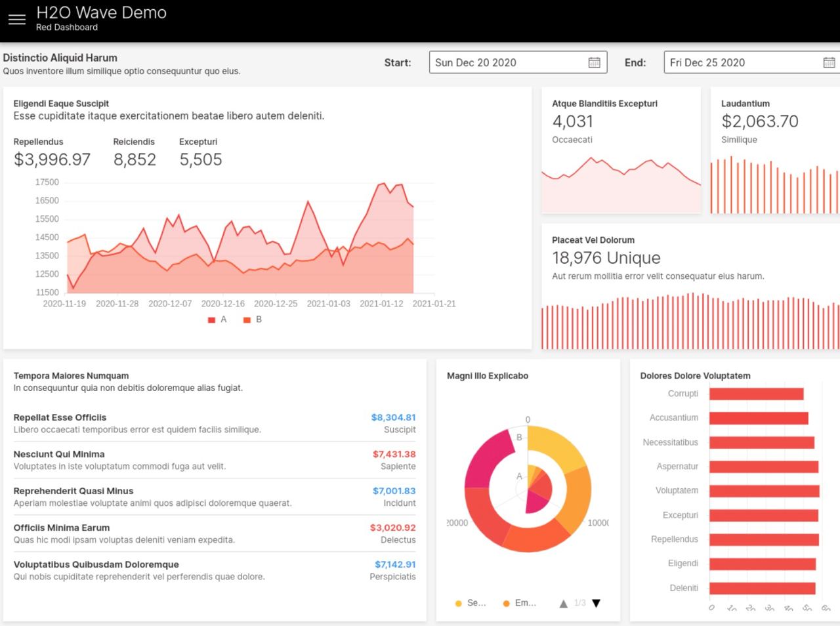The height and width of the screenshot is (626, 840).
Task: Toggle series A in chart legend
Action: pos(217,320)
